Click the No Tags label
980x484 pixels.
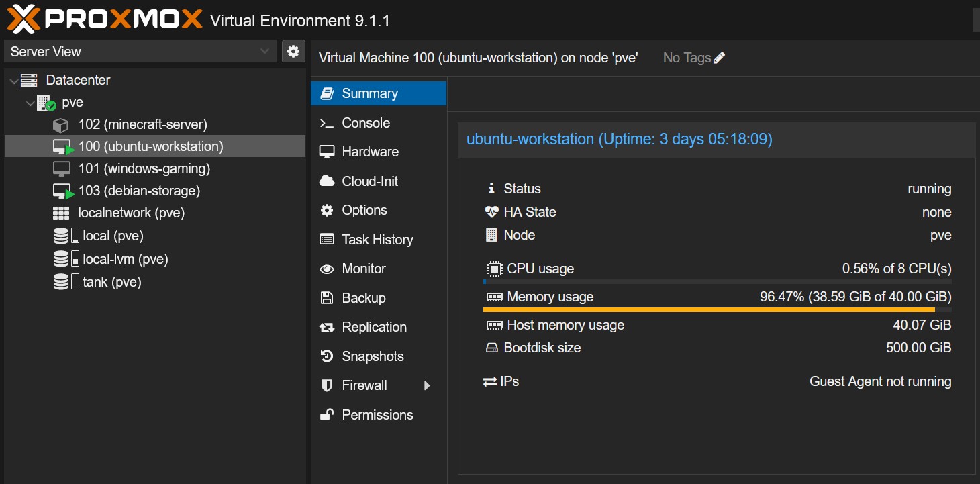[687, 58]
